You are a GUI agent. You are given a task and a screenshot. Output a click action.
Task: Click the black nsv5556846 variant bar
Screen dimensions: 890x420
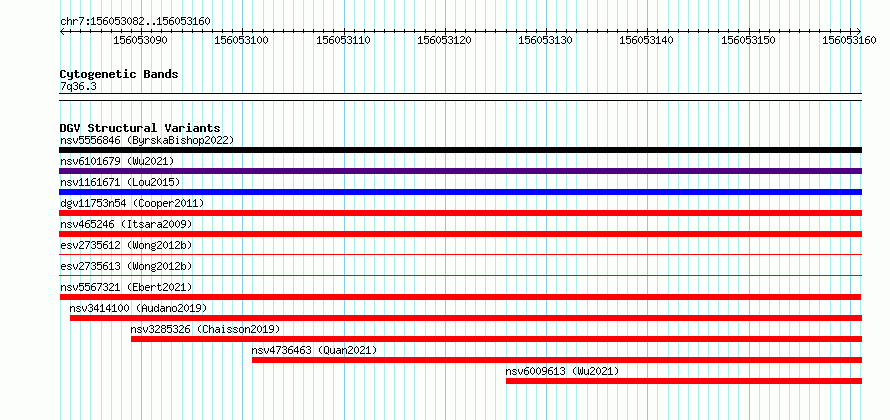point(460,150)
